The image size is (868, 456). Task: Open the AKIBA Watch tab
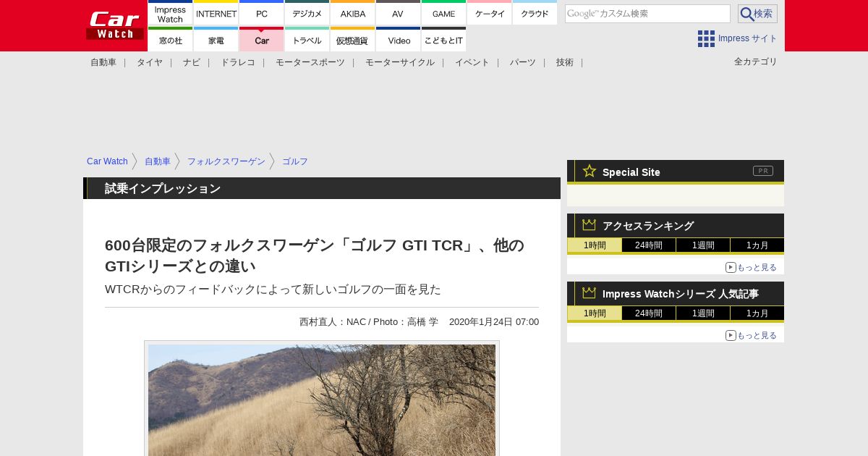[x=352, y=13]
